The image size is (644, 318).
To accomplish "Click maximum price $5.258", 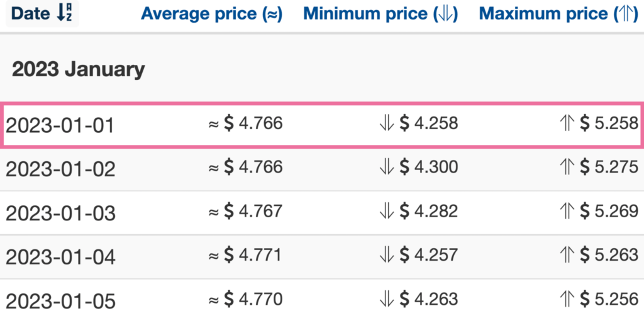I will click(599, 123).
